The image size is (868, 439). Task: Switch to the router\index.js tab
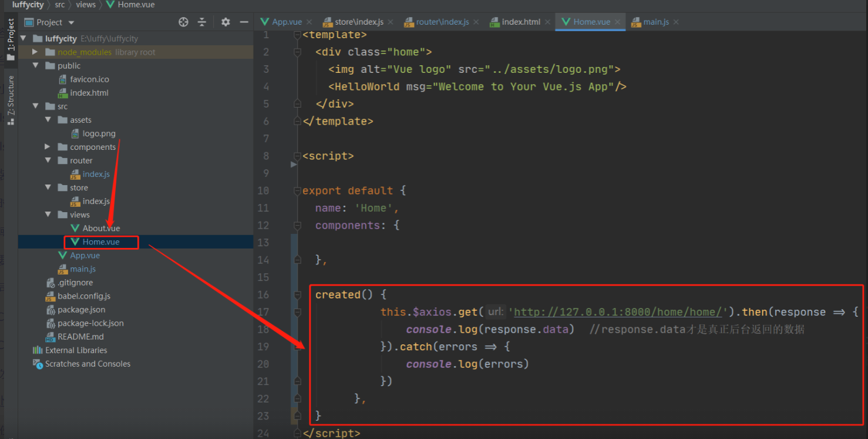[x=442, y=22]
